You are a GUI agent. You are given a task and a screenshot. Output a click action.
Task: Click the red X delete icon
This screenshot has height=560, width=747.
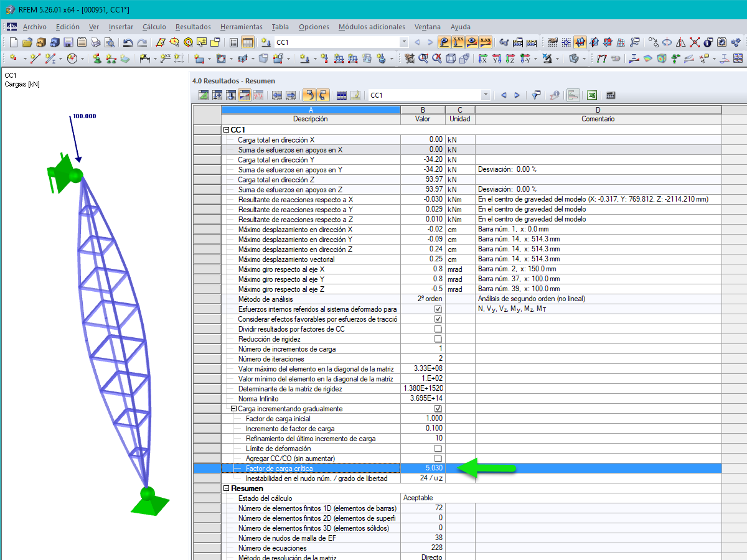pyautogui.click(x=694, y=42)
